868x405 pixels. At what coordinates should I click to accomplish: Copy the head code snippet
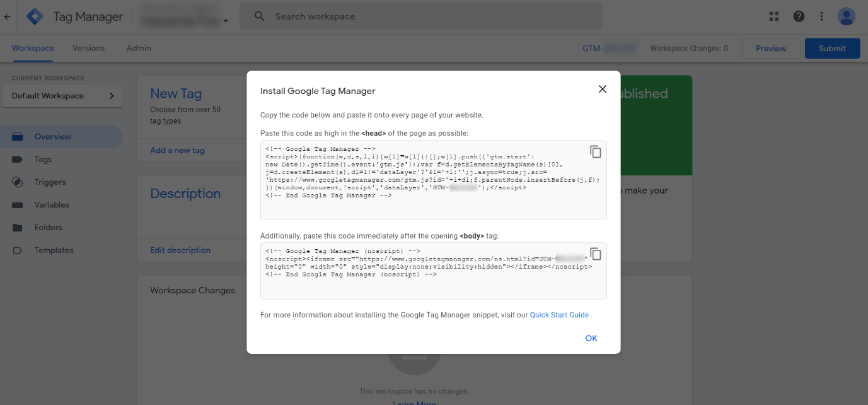point(595,151)
